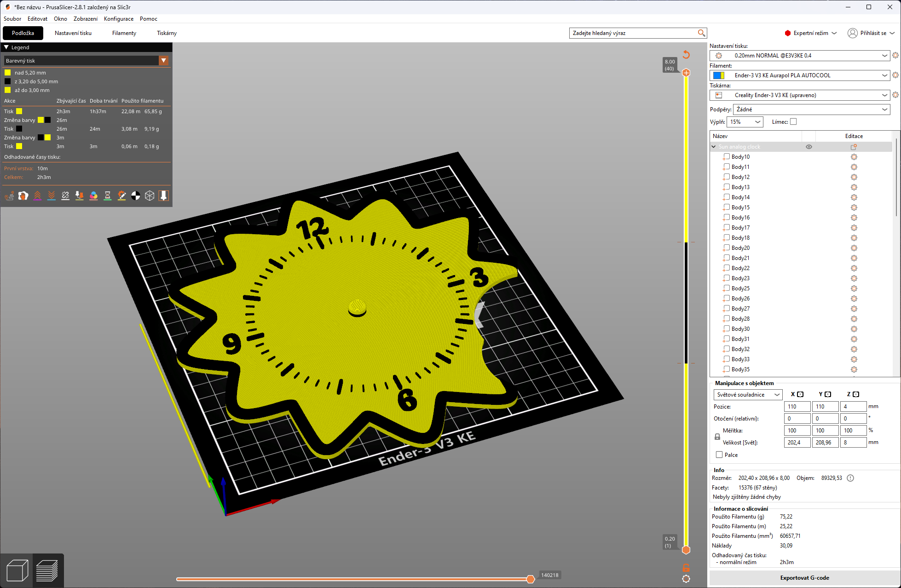This screenshot has width=901, height=588.
Task: Hide Sun analog clock via eye icon
Action: click(809, 147)
